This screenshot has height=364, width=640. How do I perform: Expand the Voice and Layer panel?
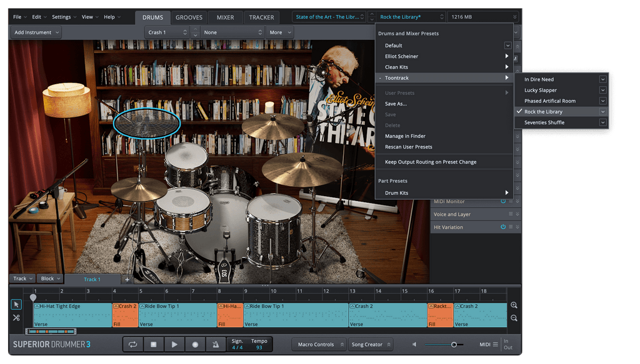tap(517, 214)
